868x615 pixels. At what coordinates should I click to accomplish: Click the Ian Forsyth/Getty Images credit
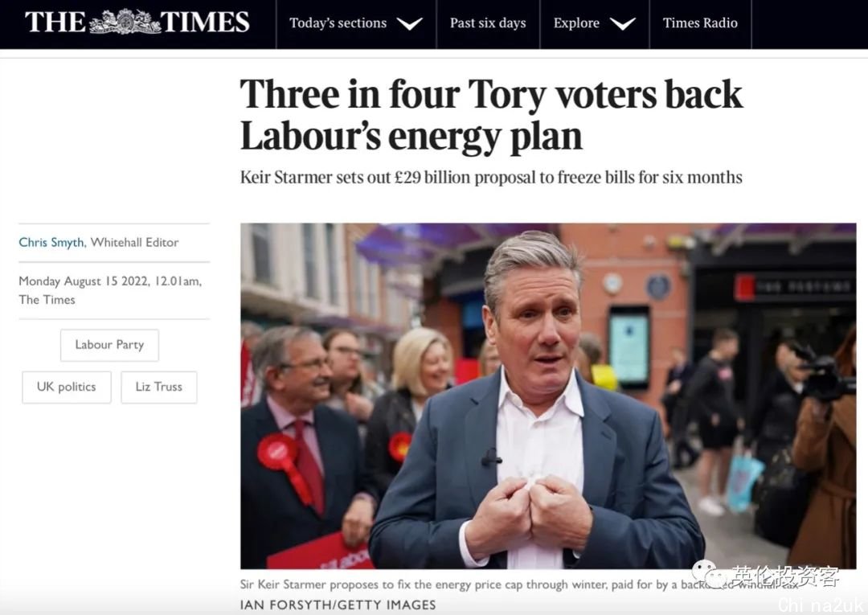coord(338,605)
